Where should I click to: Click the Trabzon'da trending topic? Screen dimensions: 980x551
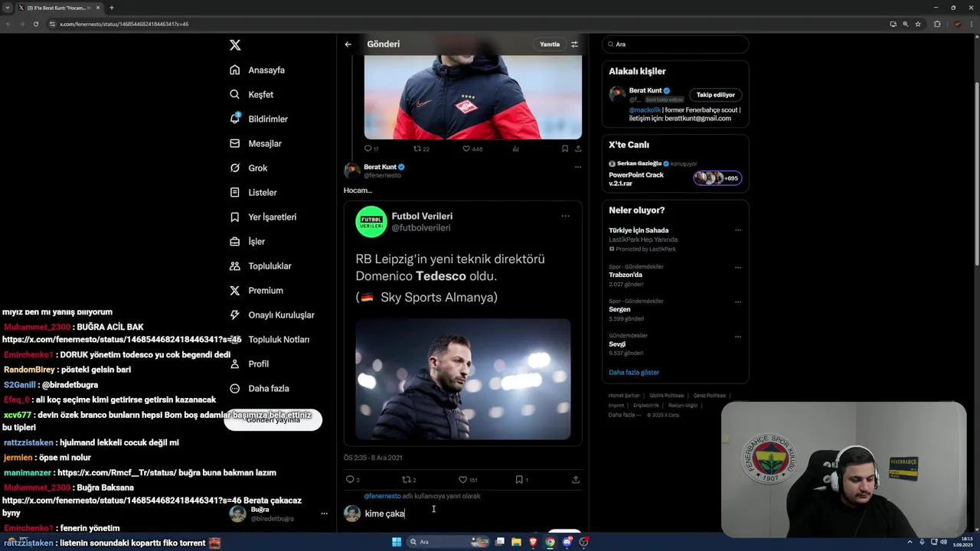click(625, 275)
